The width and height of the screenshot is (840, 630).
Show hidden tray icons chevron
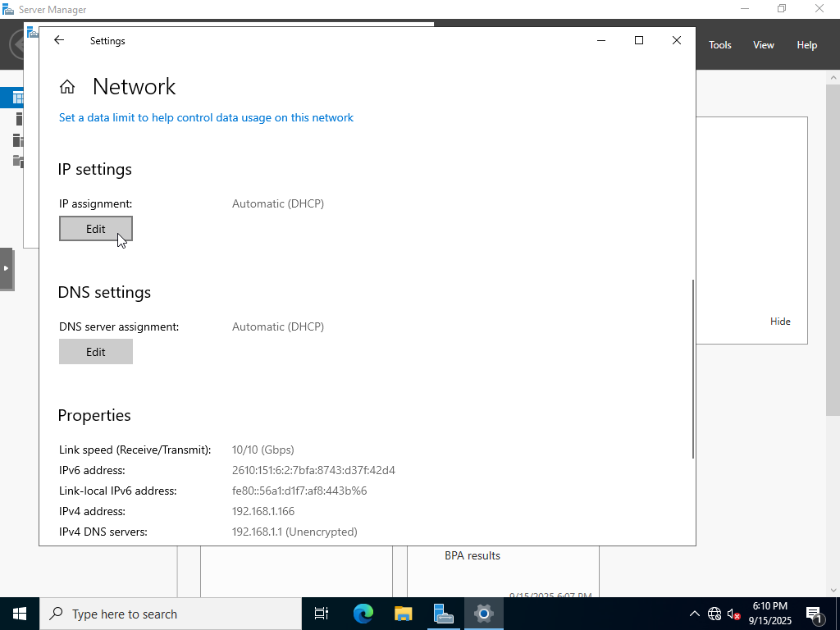point(694,614)
